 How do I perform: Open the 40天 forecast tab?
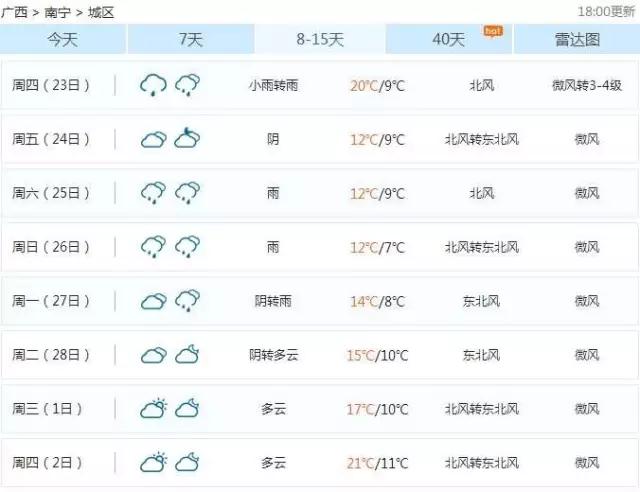(448, 40)
